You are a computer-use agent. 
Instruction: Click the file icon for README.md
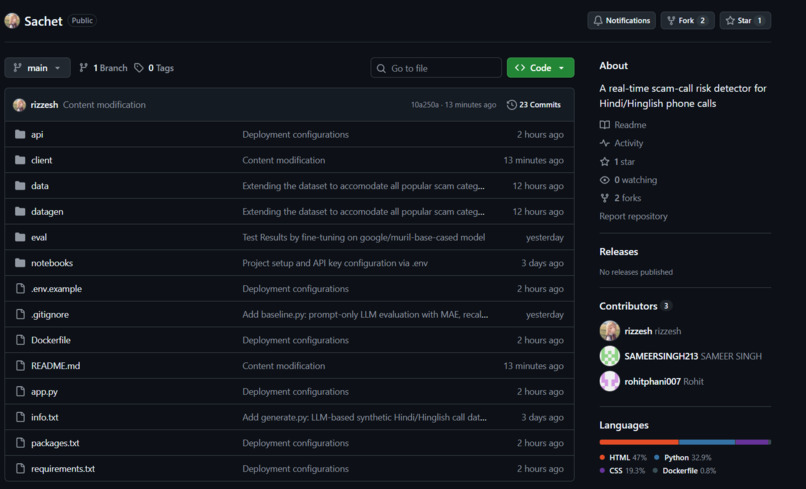coord(20,366)
